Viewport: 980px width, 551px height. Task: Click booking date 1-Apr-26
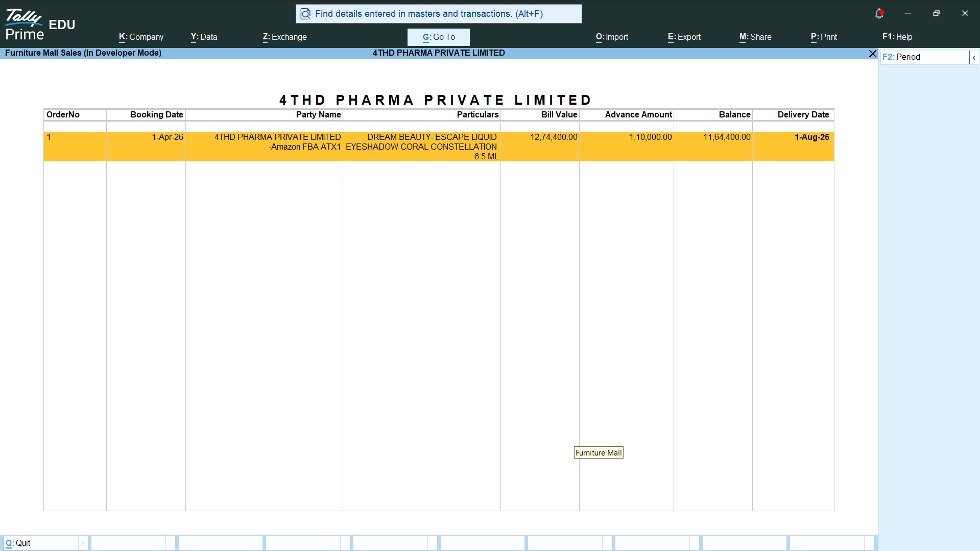(x=167, y=137)
